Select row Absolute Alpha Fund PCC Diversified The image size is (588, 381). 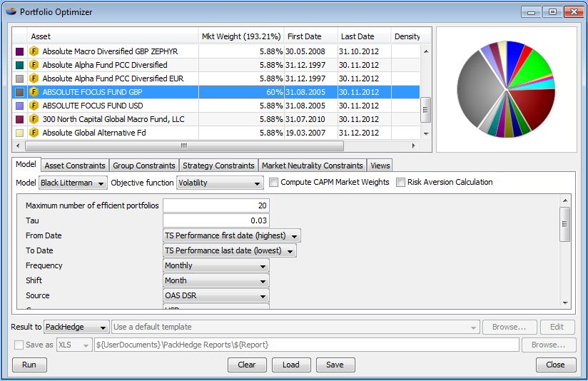point(216,65)
